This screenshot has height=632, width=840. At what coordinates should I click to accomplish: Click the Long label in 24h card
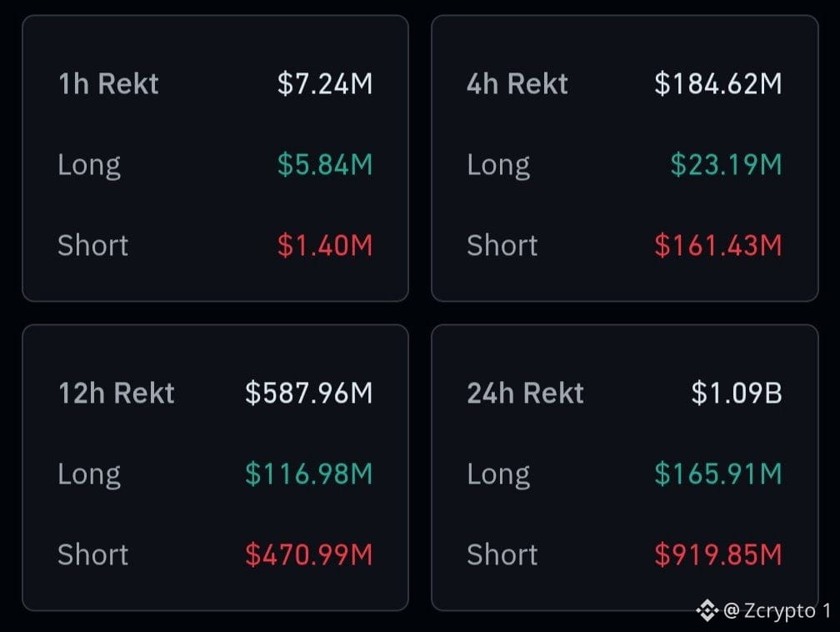coord(498,475)
